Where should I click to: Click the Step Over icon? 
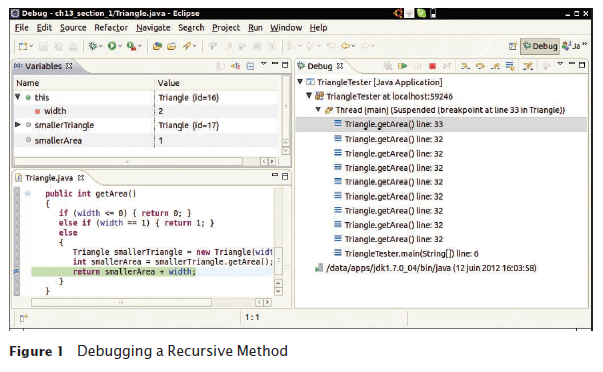(480, 66)
